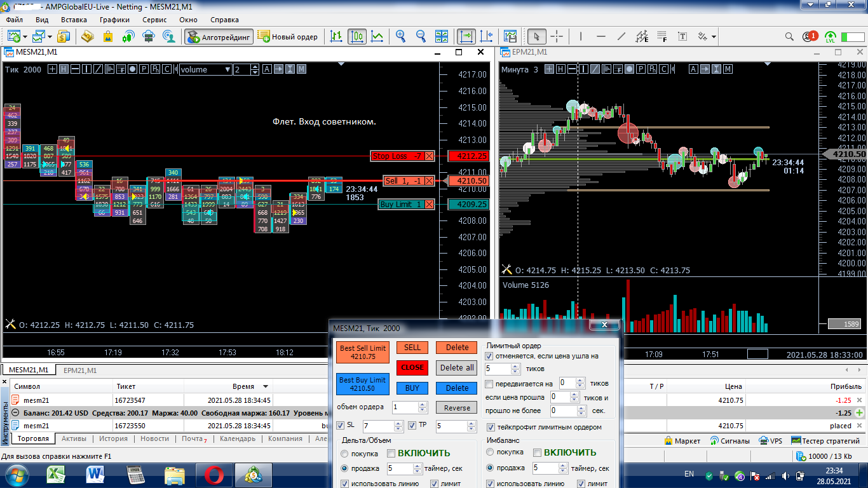The width and height of the screenshot is (868, 488).
Task: Click the Алготрейдинг button
Action: (219, 37)
